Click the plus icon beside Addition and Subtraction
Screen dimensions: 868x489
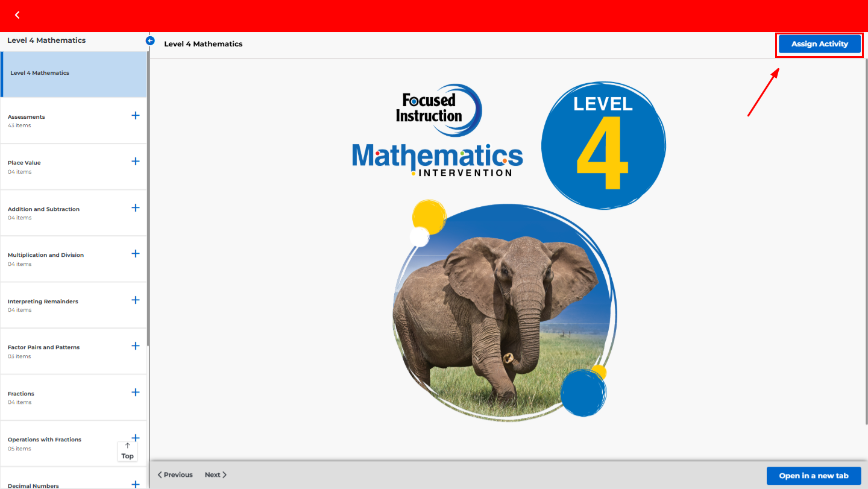[135, 207]
